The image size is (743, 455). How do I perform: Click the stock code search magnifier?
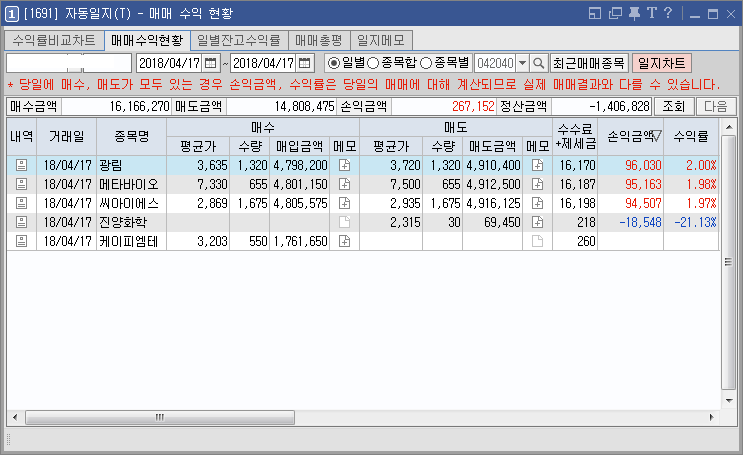[x=538, y=63]
